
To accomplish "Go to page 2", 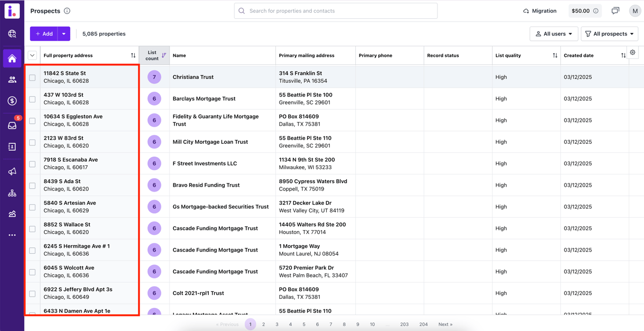I will 264,325.
